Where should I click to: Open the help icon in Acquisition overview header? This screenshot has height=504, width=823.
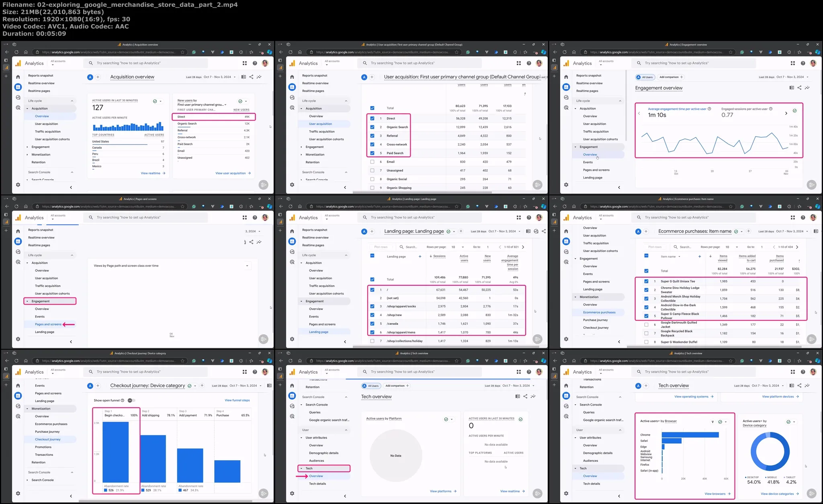pyautogui.click(x=255, y=63)
